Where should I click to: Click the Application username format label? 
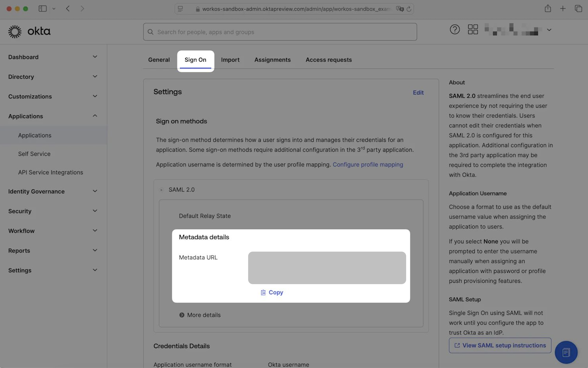coord(193,365)
